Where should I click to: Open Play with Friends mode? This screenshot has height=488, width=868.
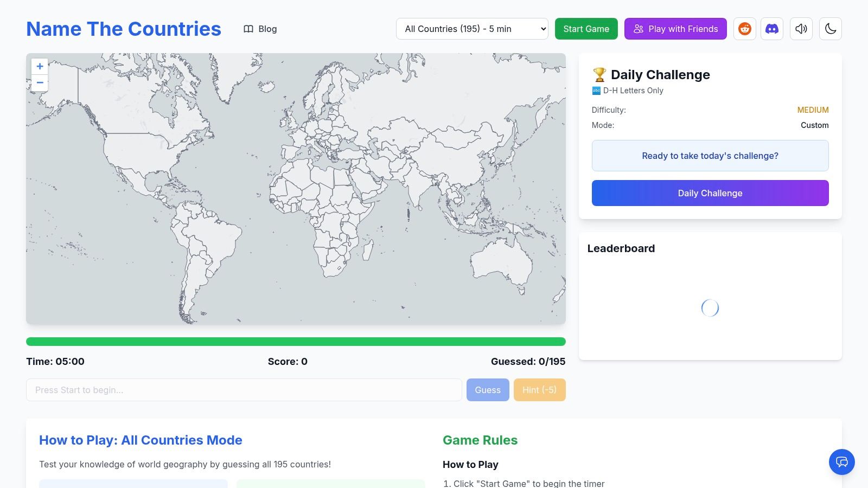[x=675, y=29]
